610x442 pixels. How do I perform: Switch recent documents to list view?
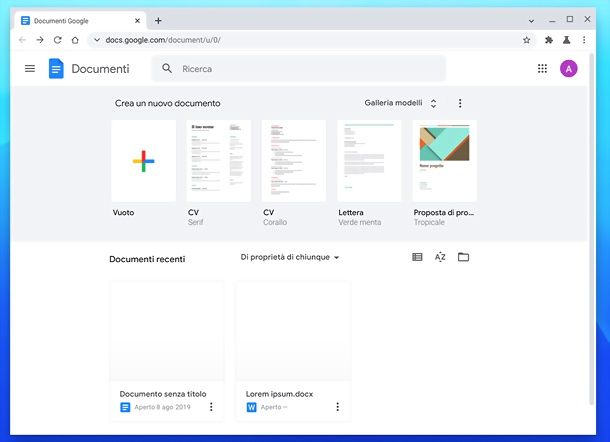[417, 257]
